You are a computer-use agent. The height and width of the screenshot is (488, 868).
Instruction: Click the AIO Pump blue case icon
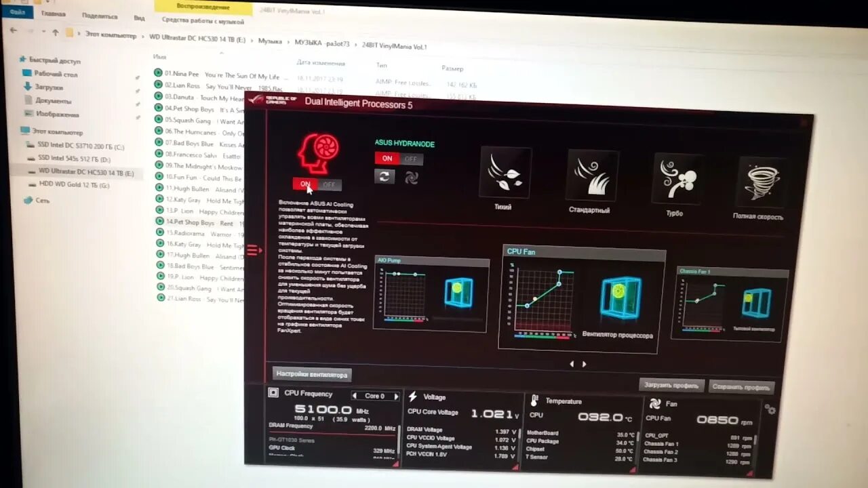[x=458, y=292]
